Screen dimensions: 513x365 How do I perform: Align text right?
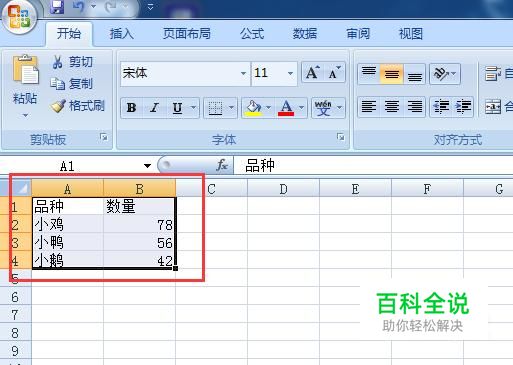tap(414, 107)
